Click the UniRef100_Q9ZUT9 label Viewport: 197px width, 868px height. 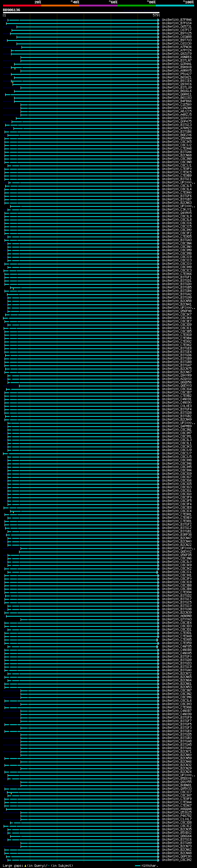coord(177,54)
